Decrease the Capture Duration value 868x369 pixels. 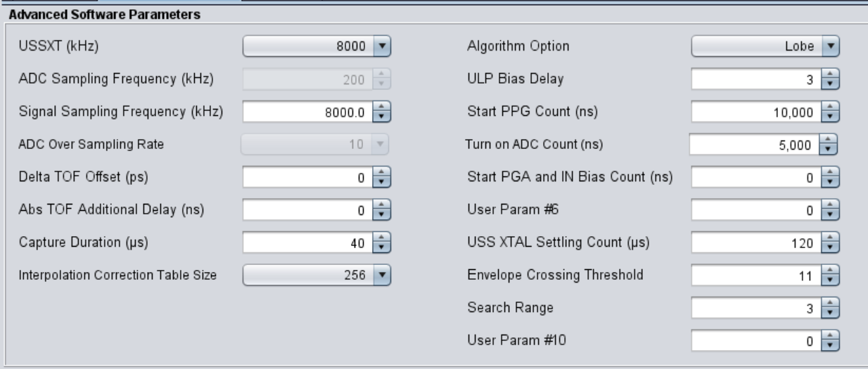click(381, 246)
